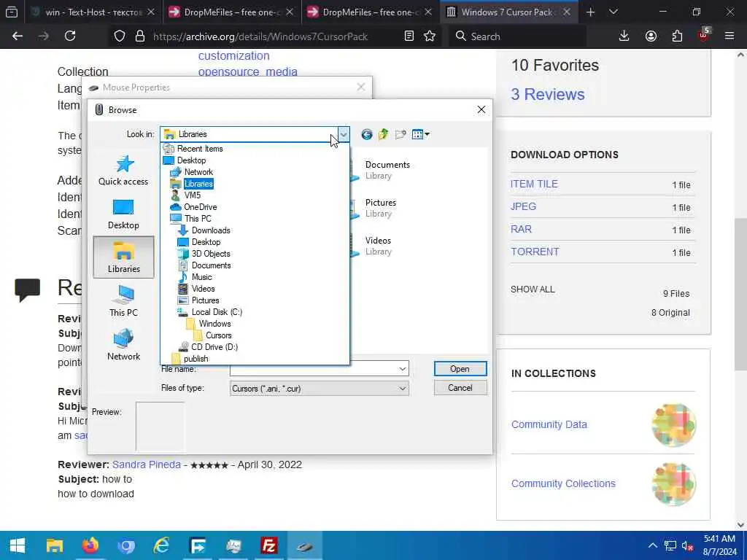Open the Community Data collection link
Image resolution: width=747 pixels, height=560 pixels.
(x=549, y=424)
